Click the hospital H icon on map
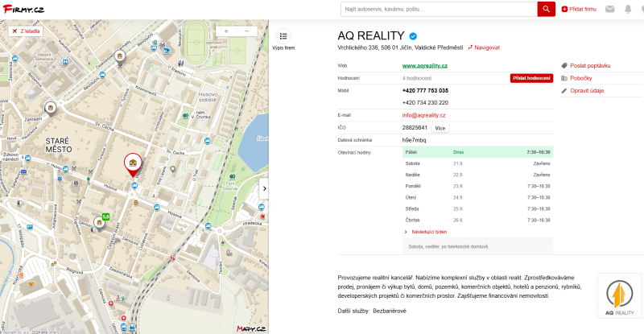 [x=65, y=62]
